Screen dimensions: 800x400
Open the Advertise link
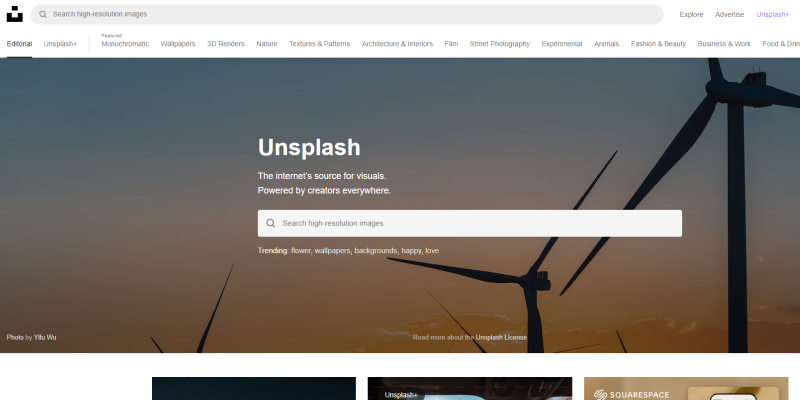[x=730, y=15]
